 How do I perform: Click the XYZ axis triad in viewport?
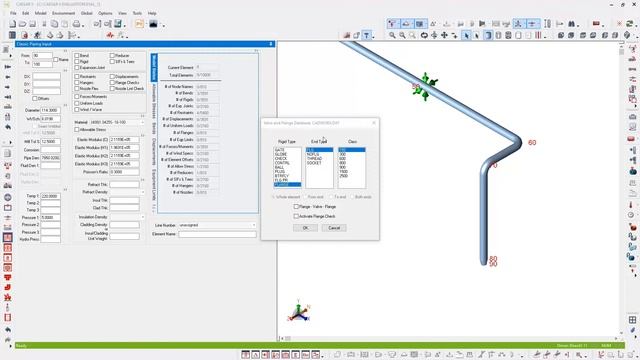click(x=299, y=311)
